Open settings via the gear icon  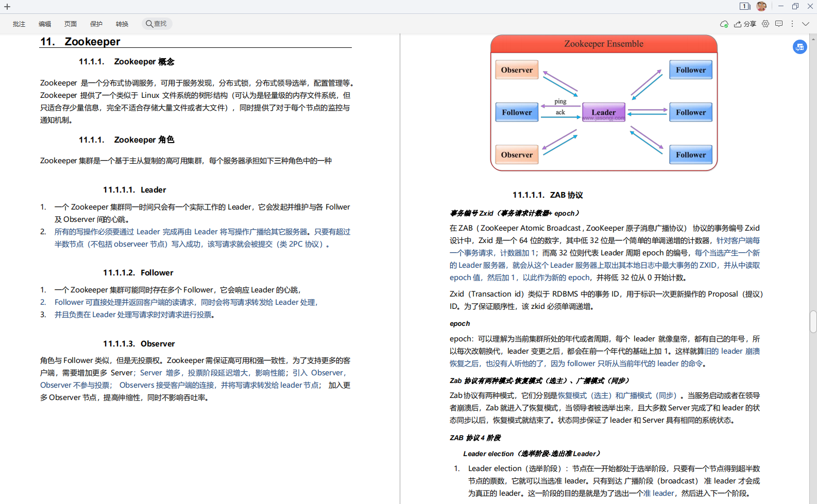765,24
